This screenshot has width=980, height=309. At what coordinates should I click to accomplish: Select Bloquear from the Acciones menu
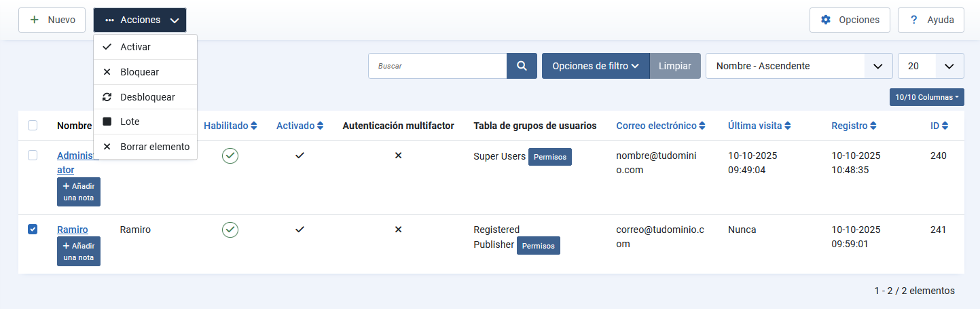(x=139, y=72)
